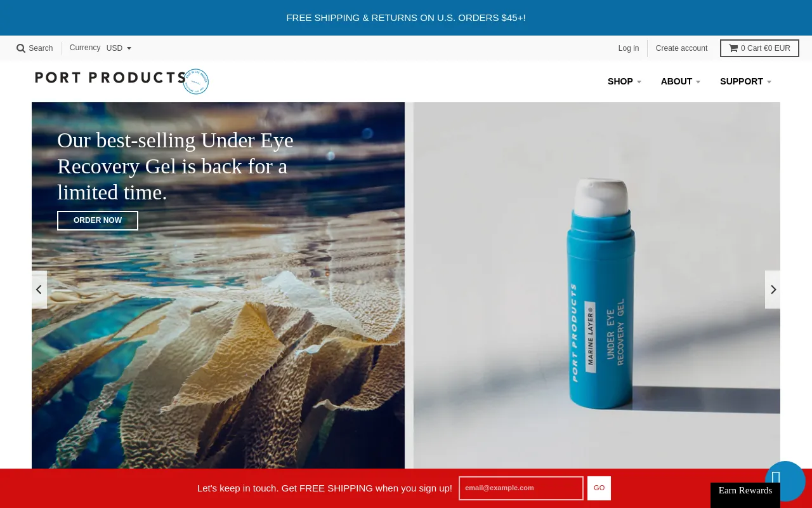Viewport: 812px width, 508px height.
Task: Submit email with GO button
Action: (599, 488)
